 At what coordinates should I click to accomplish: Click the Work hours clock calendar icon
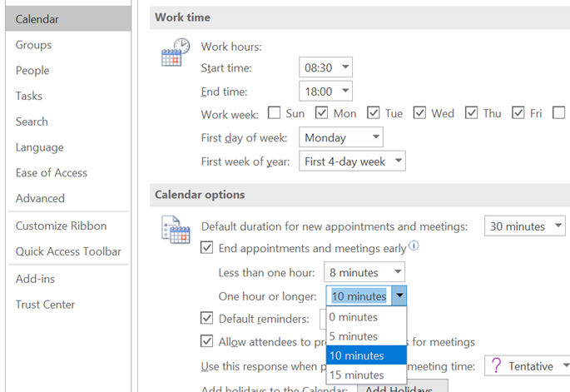coord(176,52)
